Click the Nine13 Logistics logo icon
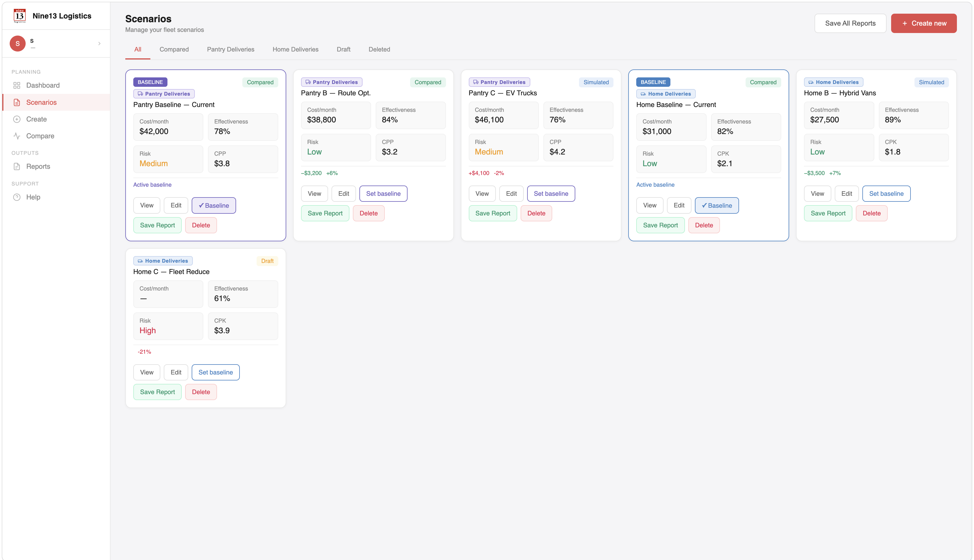Image resolution: width=974 pixels, height=560 pixels. coord(20,16)
